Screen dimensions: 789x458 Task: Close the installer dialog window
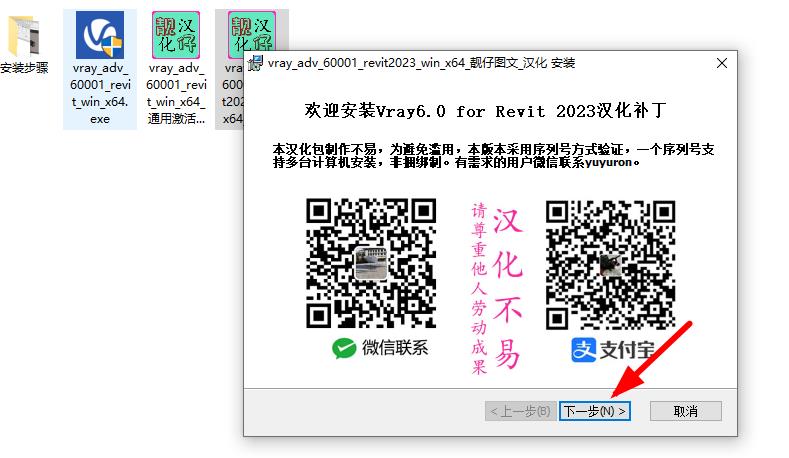722,63
